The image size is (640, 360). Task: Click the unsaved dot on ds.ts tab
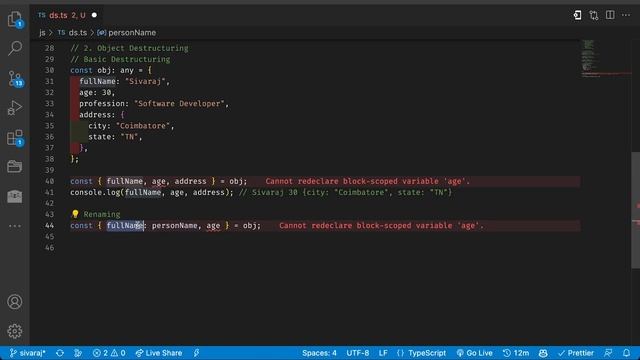[94, 15]
